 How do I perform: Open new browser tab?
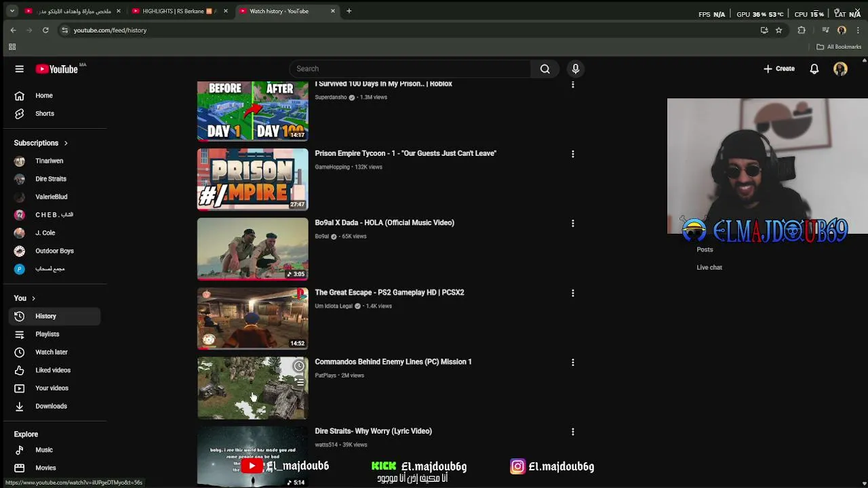pyautogui.click(x=349, y=11)
